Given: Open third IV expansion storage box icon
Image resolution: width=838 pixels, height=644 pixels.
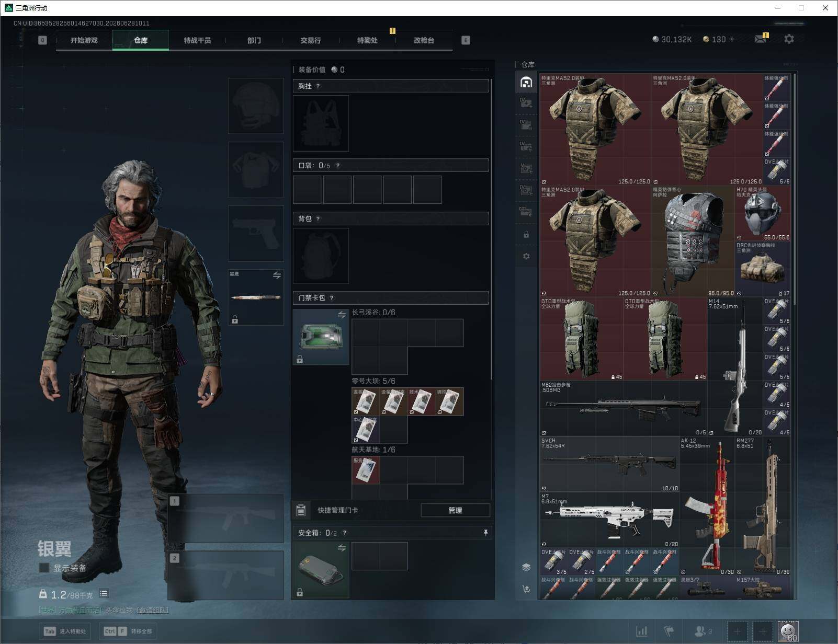Looking at the screenshot, I should pyautogui.click(x=526, y=146).
